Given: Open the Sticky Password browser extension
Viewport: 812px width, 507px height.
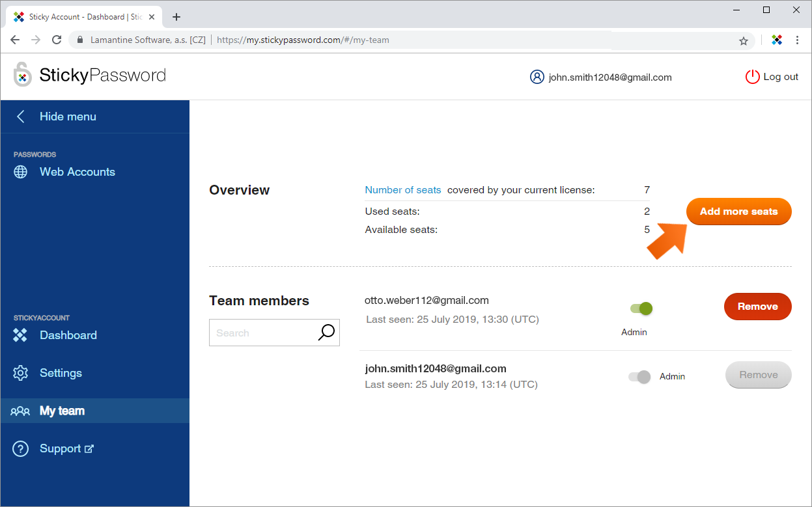Looking at the screenshot, I should pos(777,40).
